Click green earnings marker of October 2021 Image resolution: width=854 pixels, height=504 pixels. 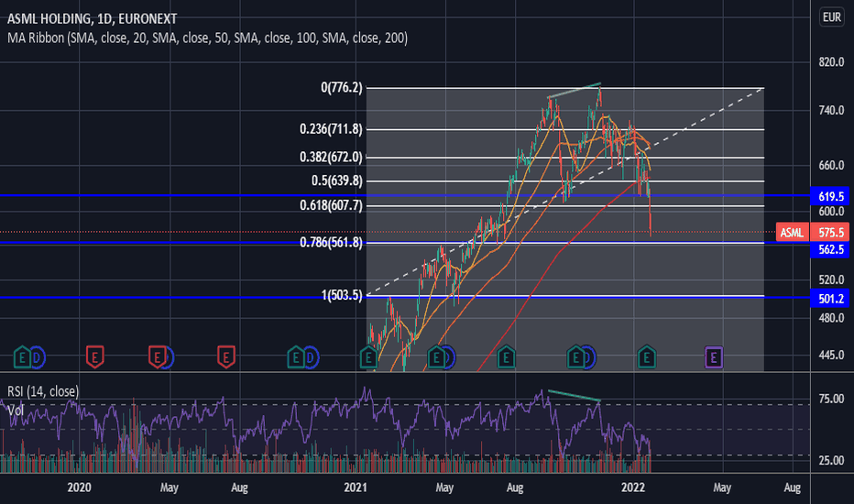click(x=575, y=357)
